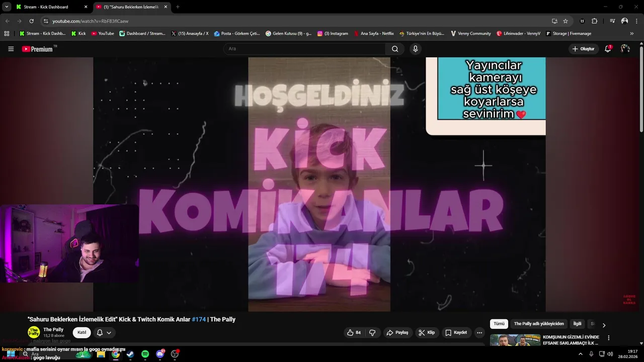
Task: Open Venny Community bookmark
Action: pos(470,34)
